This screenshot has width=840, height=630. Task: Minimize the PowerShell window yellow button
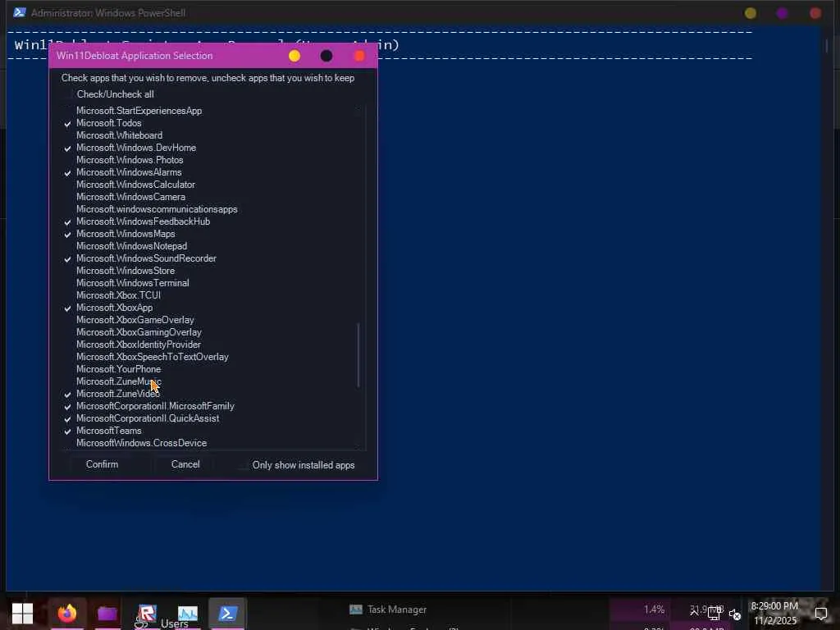pos(751,13)
